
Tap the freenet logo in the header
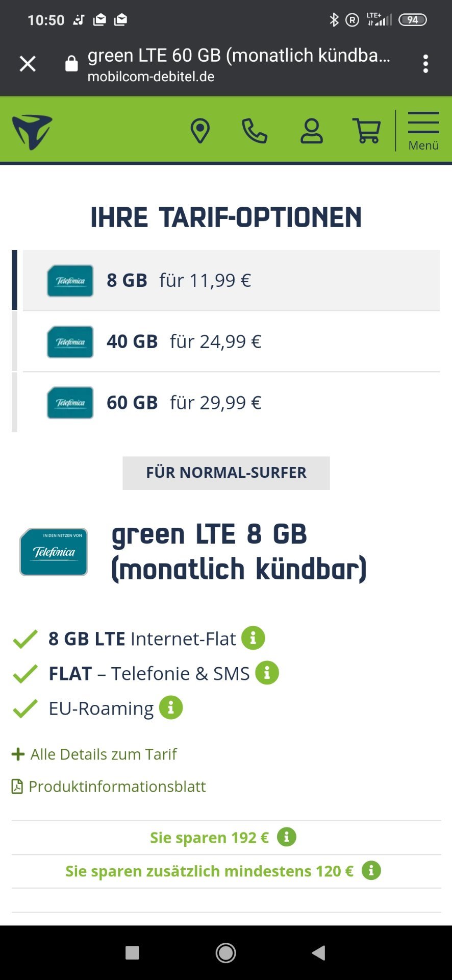pyautogui.click(x=32, y=132)
